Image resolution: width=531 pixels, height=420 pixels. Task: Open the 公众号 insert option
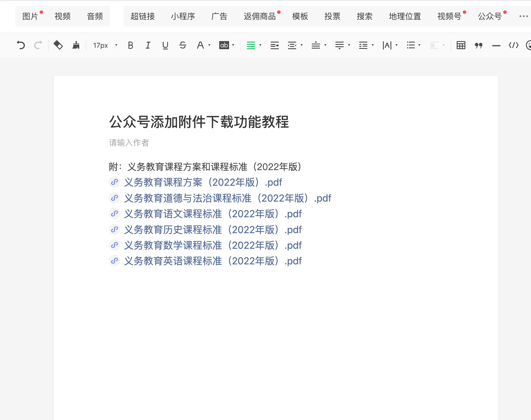(490, 16)
